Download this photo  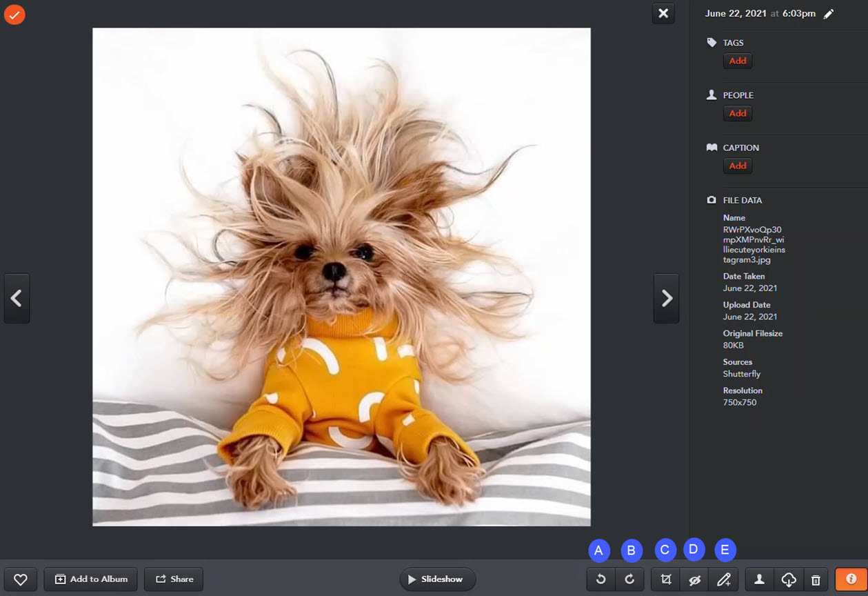pyautogui.click(x=788, y=579)
